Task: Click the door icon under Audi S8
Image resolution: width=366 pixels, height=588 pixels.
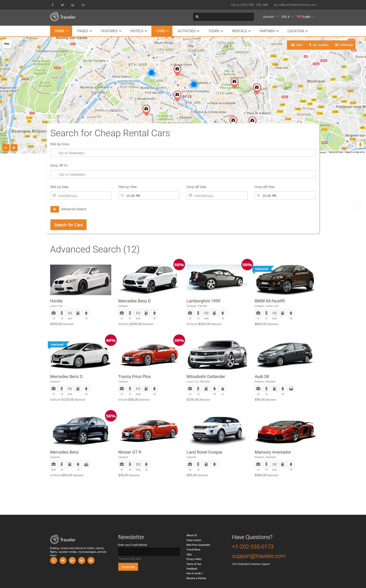Action: (291, 388)
